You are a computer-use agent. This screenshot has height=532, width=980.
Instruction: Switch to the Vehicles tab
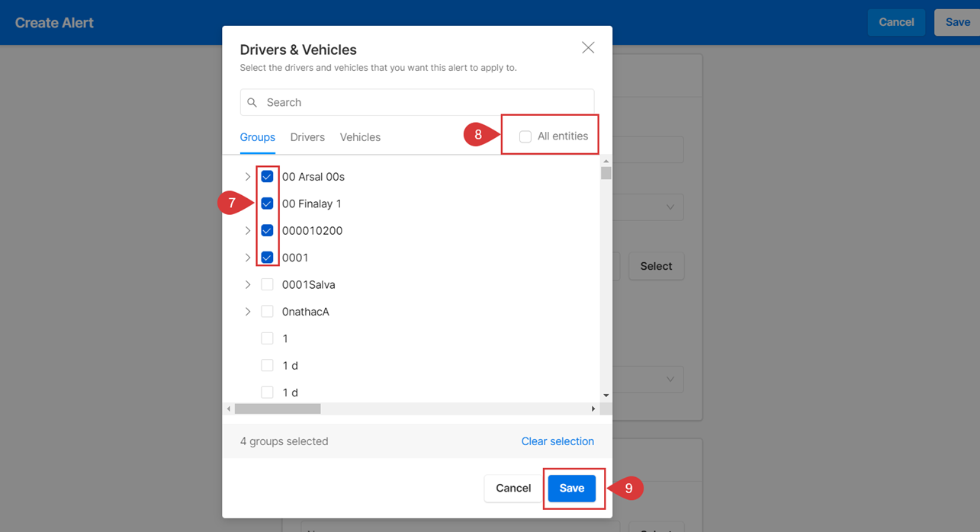[x=360, y=137]
